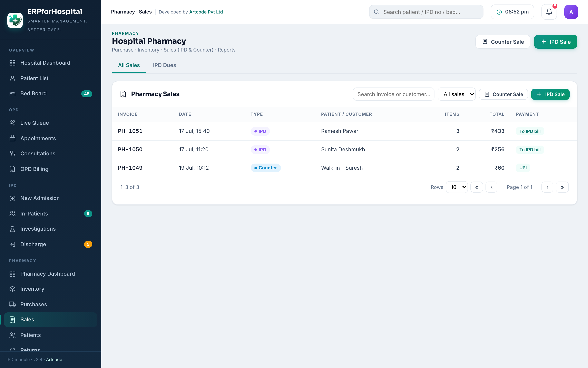Click the New Admission plus icon

12,198
